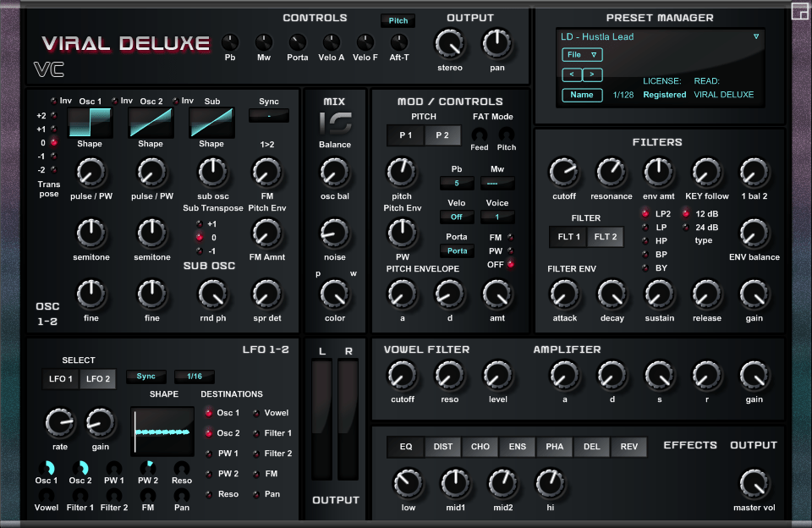Switch to the REV effects tab

628,447
